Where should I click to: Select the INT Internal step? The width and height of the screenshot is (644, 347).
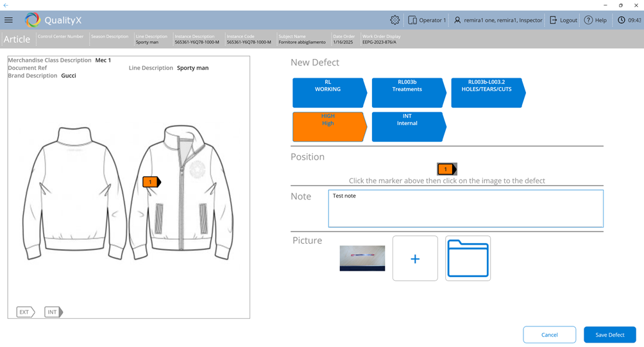pos(409,127)
